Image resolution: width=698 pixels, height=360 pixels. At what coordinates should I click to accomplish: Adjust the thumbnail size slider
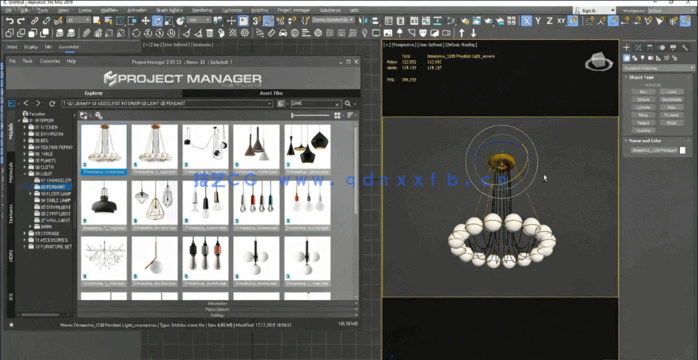coord(310,116)
